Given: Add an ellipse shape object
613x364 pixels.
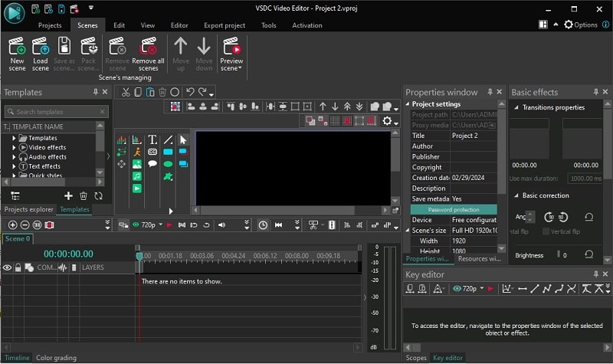Looking at the screenshot, I should point(168,164).
